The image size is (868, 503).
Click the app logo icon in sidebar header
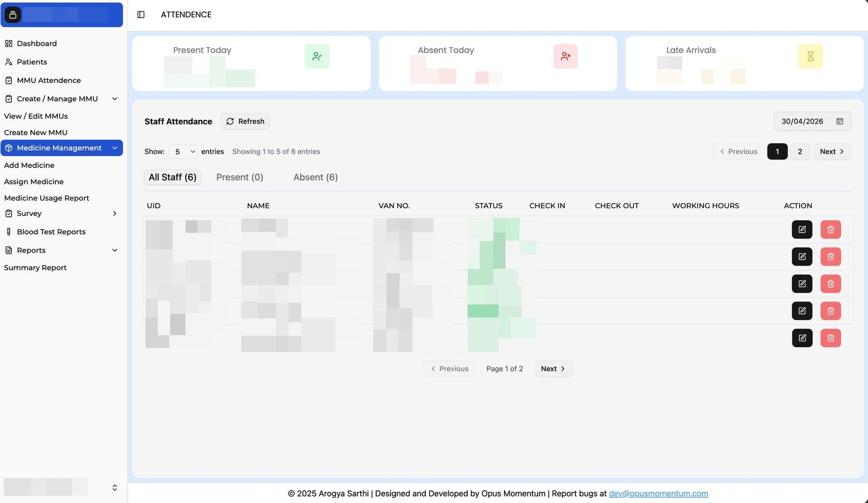pyautogui.click(x=13, y=15)
